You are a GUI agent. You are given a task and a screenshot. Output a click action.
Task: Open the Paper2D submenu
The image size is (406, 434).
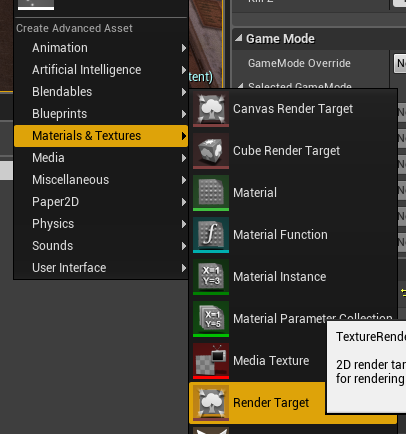[x=101, y=202]
